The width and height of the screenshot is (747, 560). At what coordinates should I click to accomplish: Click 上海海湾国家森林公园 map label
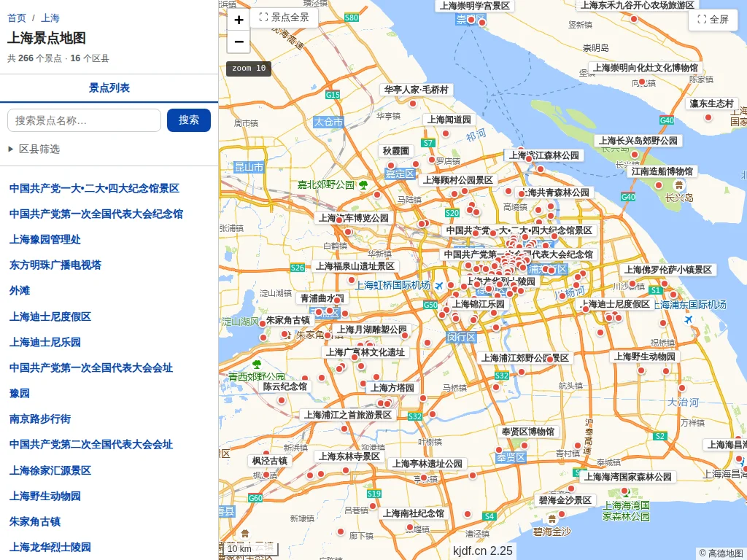[628, 477]
